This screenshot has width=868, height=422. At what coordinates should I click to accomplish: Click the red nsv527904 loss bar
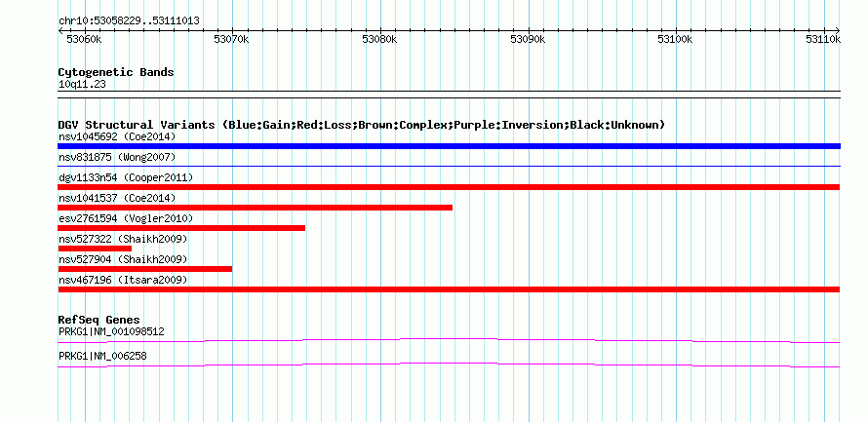145,269
